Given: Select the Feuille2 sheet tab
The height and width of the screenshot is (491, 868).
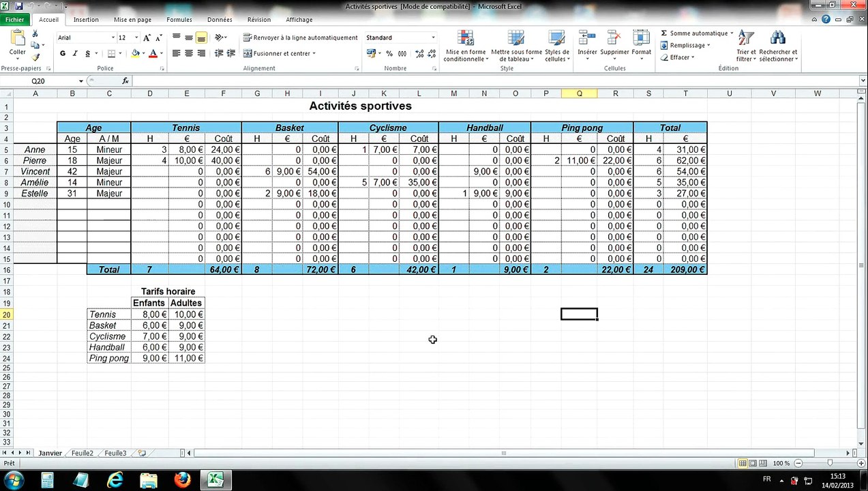Looking at the screenshot, I should 83,453.
